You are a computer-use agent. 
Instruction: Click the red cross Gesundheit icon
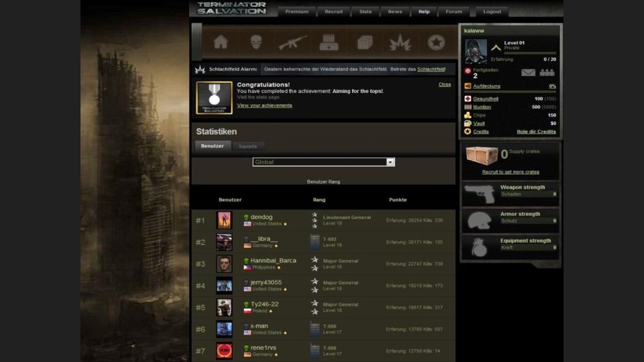pyautogui.click(x=468, y=99)
